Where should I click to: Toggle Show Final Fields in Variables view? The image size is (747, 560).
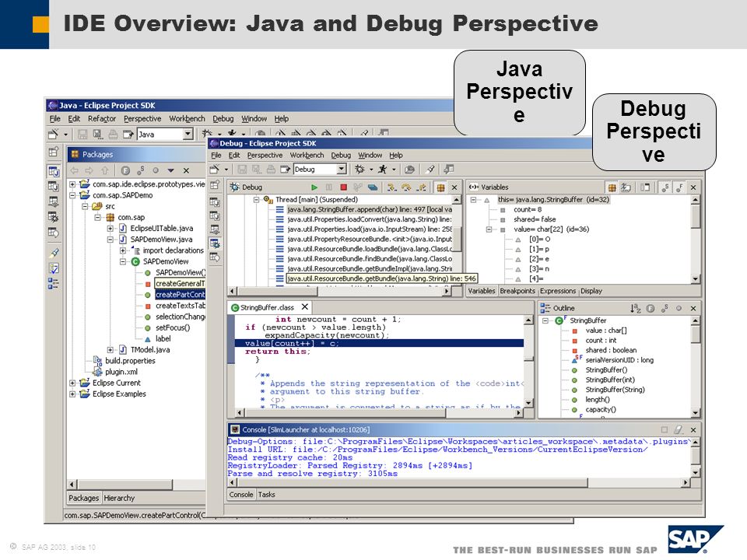pos(680,187)
